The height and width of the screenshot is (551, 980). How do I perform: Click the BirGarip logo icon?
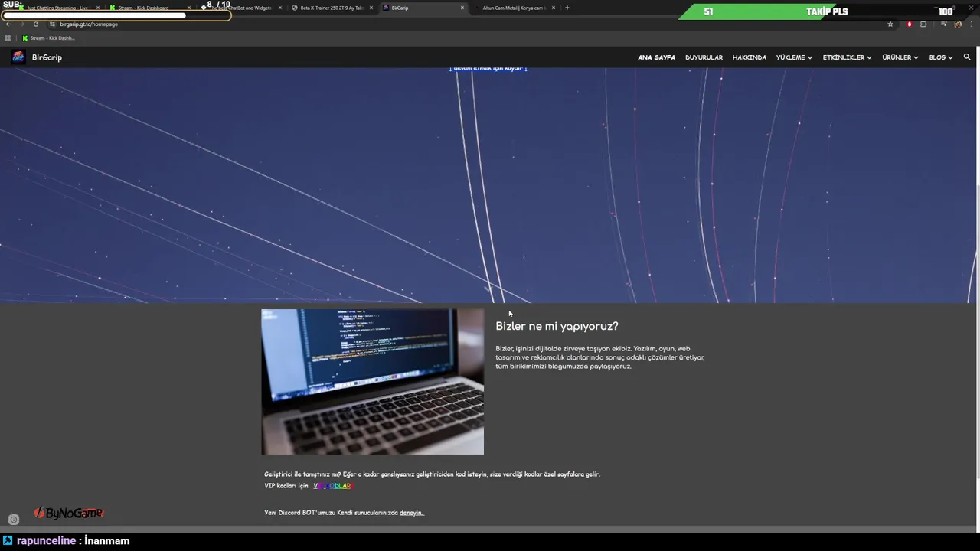click(18, 57)
